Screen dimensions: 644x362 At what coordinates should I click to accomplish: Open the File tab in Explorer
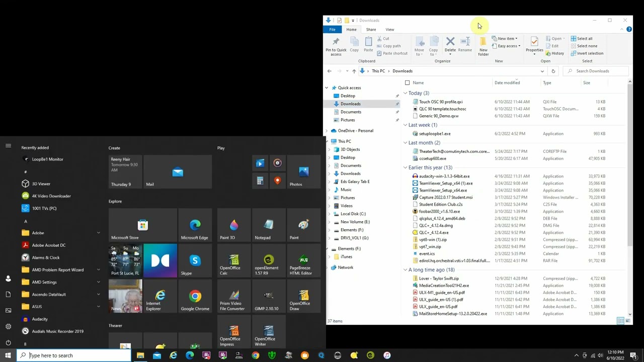pos(333,29)
